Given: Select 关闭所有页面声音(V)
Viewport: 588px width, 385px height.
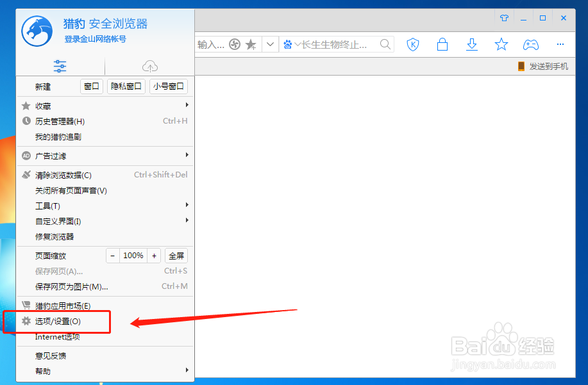Looking at the screenshot, I should pos(105,191).
